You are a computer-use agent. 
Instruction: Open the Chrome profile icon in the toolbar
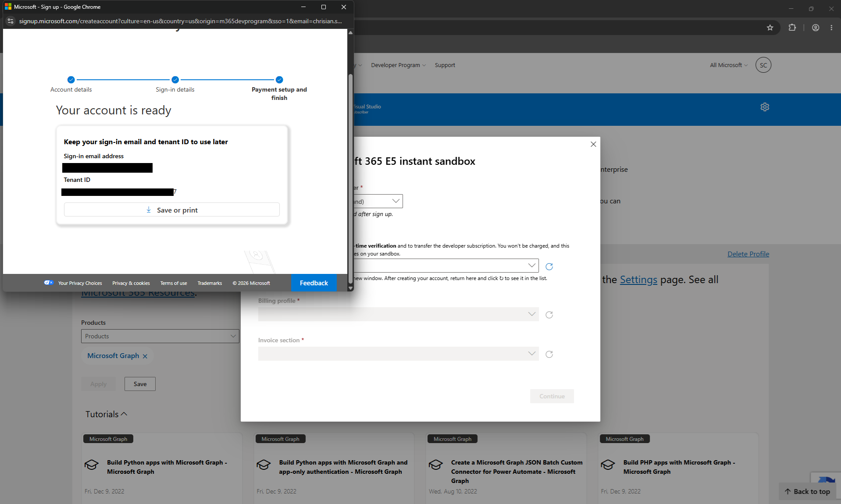coord(816,28)
